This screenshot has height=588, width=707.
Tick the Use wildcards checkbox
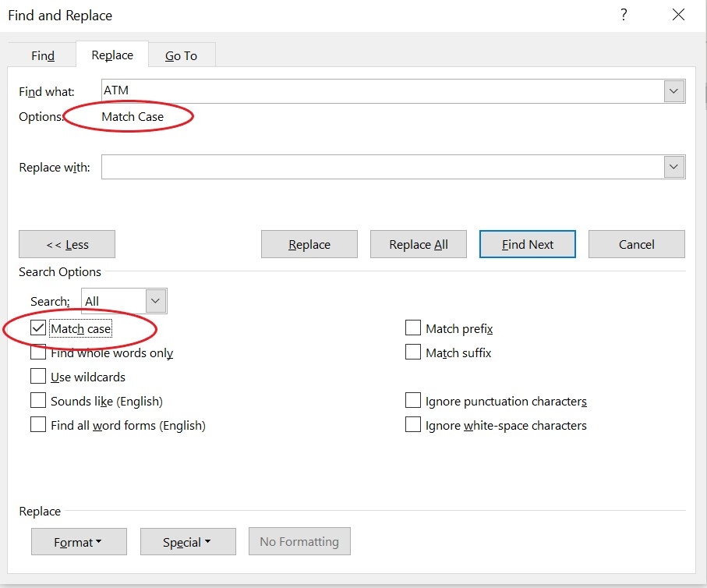(x=38, y=377)
